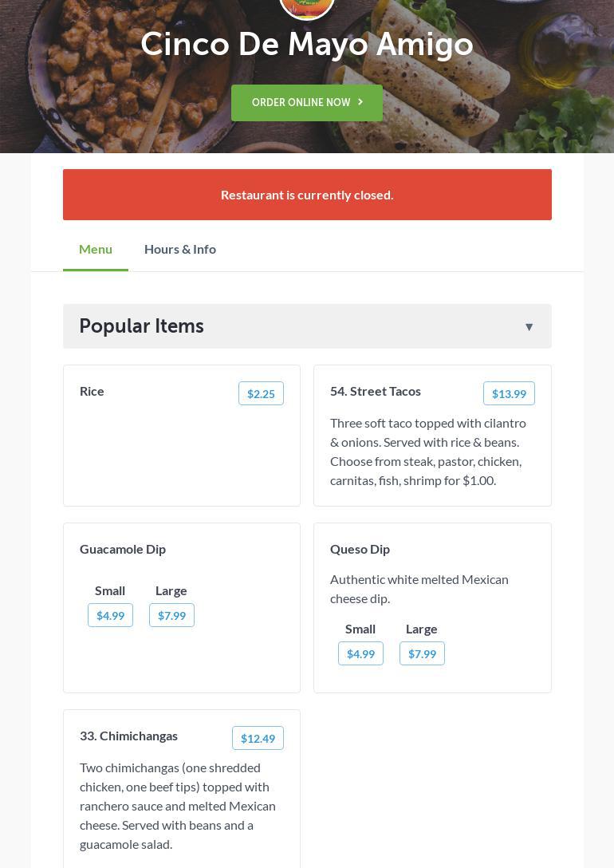
Task: Click the restaurant closed notice banner
Action: tap(307, 195)
